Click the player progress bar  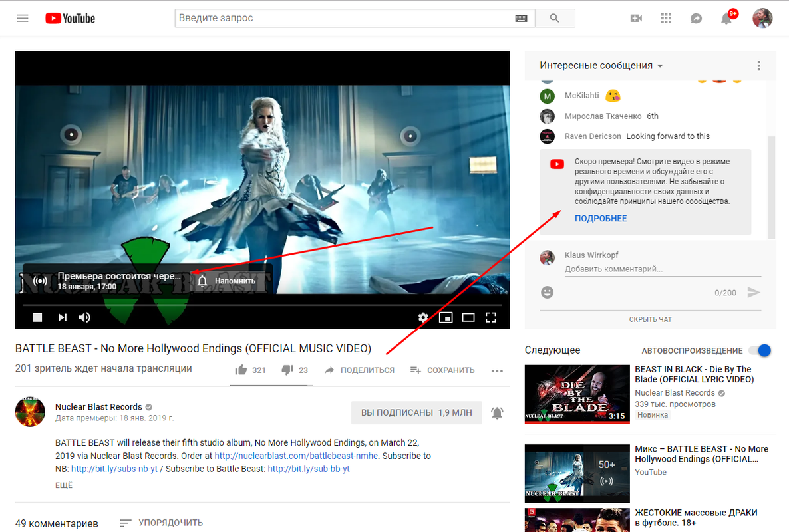click(x=262, y=305)
